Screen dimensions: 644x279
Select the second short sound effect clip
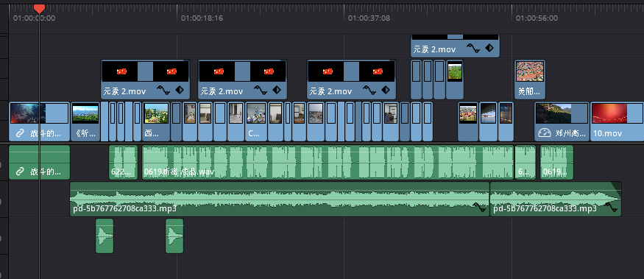point(174,236)
